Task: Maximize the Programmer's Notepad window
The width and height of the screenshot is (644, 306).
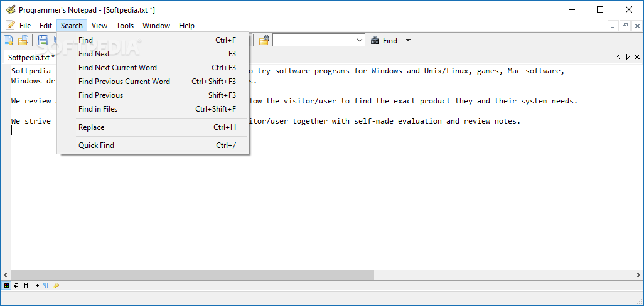Action: [600, 9]
